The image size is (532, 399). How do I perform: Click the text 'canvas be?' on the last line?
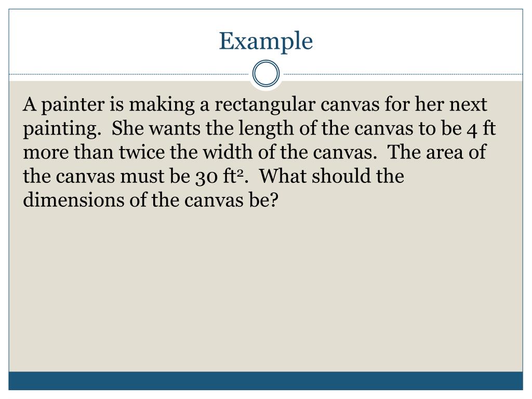tap(231, 200)
